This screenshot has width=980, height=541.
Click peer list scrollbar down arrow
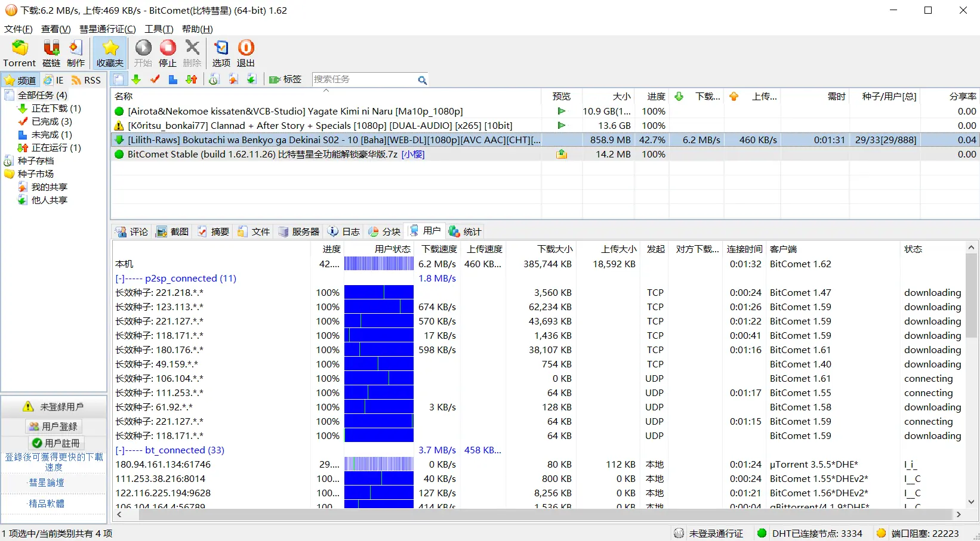(971, 502)
